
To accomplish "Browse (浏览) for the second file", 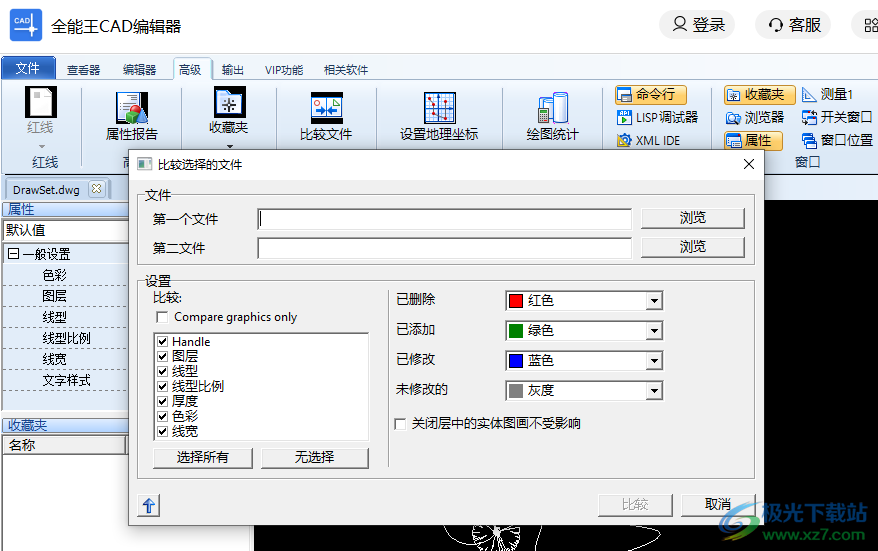I will pos(693,247).
